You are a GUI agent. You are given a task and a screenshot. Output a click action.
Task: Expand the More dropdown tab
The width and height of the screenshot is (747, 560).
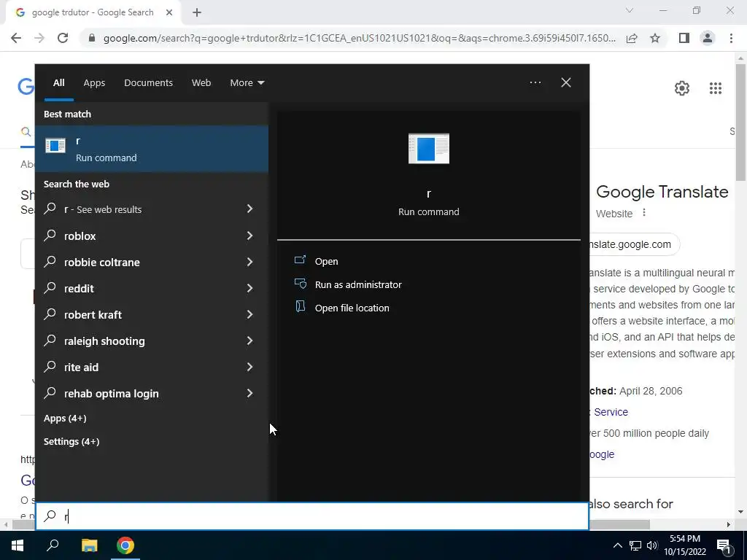tap(247, 83)
